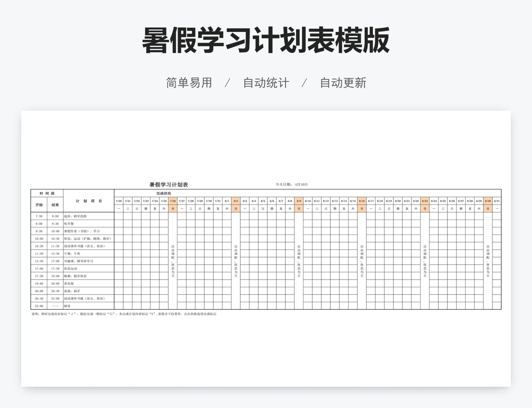
Task: Click the 22:00 start time cell
Action: [39, 306]
